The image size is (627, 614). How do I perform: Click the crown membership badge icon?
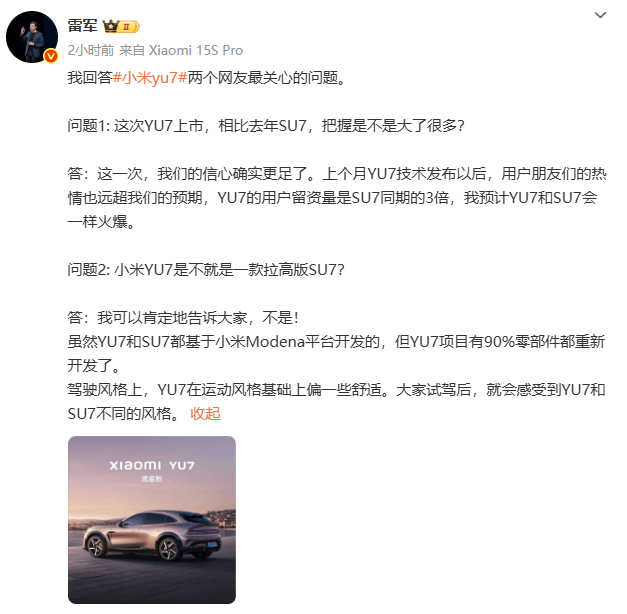[110, 26]
